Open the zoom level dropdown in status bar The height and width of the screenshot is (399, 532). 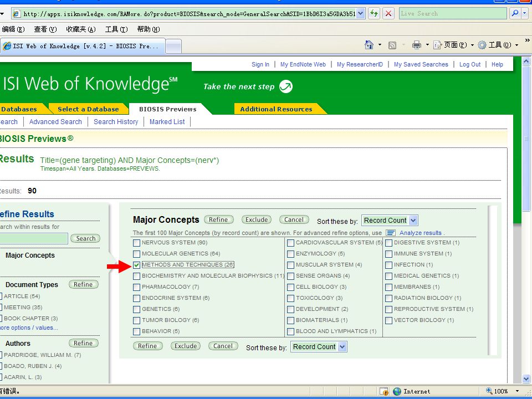click(x=517, y=391)
